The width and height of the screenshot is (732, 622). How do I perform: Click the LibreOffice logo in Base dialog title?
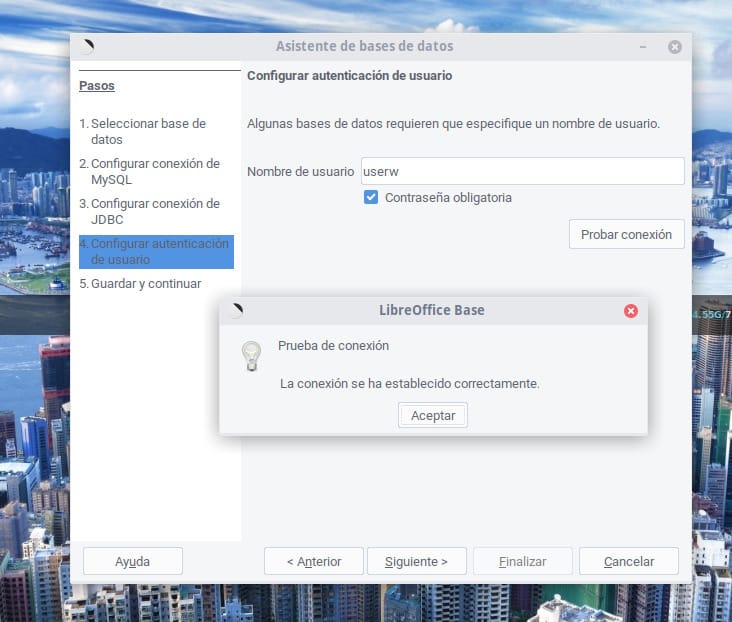(x=237, y=310)
